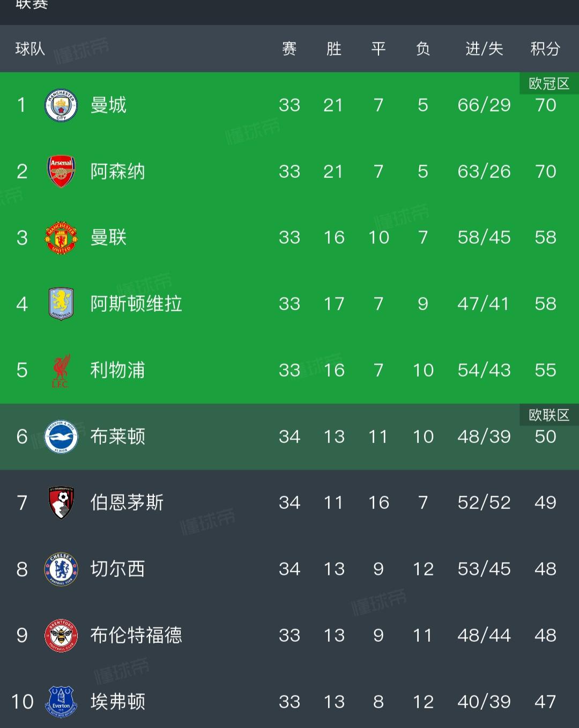Viewport: 579px width, 728px height.
Task: Tap the Bournemouth crest icon
Action: [61, 502]
